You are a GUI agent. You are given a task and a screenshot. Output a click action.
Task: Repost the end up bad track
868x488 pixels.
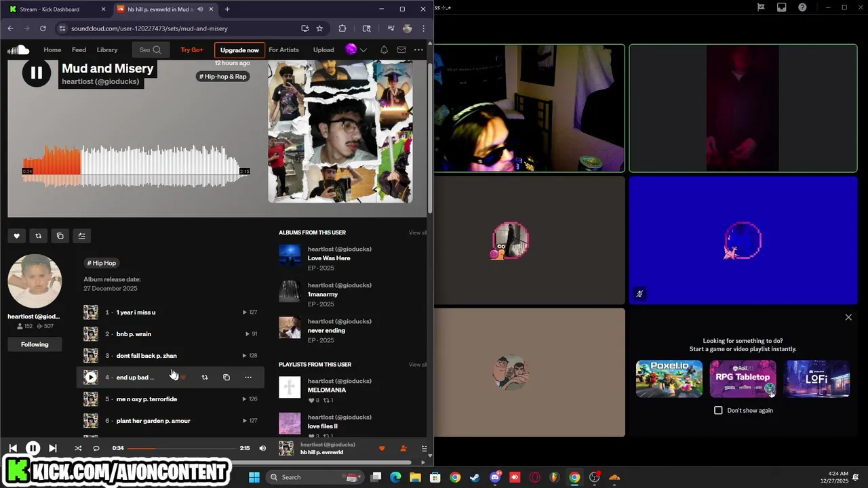coord(205,378)
